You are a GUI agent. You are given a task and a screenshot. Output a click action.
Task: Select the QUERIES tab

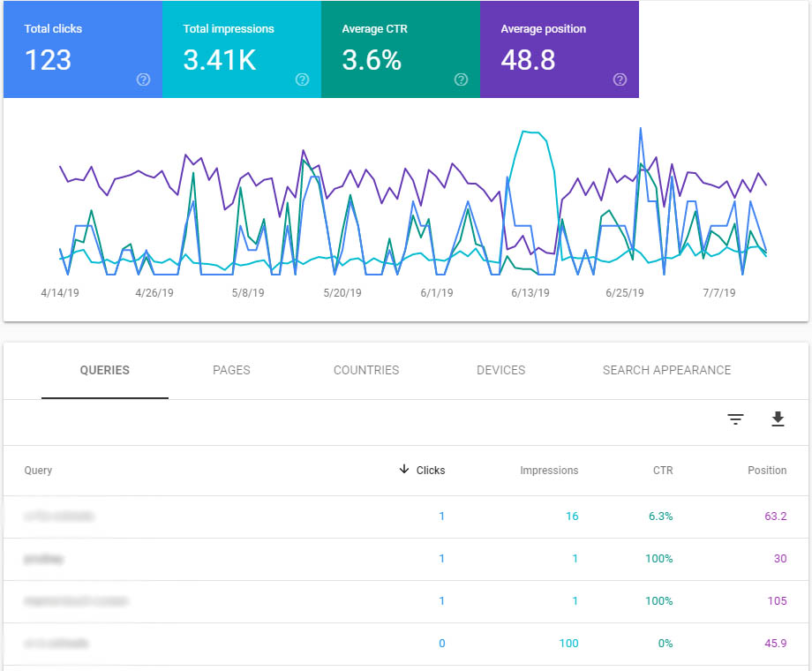click(104, 370)
